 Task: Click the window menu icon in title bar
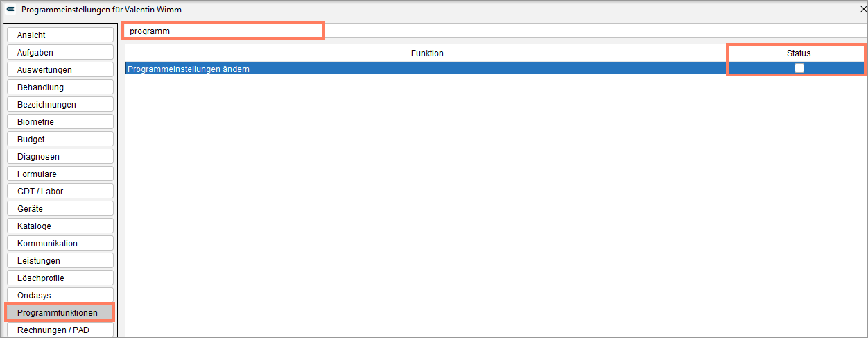(x=10, y=10)
